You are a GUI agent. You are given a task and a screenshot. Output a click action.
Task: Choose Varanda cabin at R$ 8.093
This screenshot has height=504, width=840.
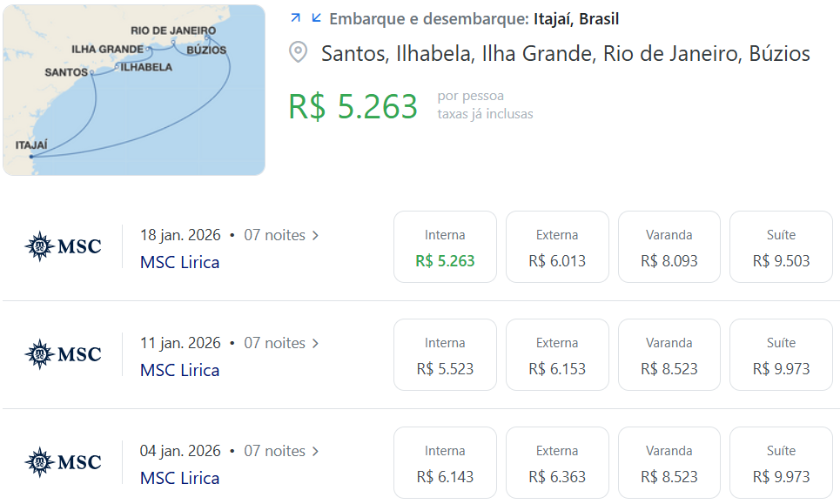tap(669, 247)
